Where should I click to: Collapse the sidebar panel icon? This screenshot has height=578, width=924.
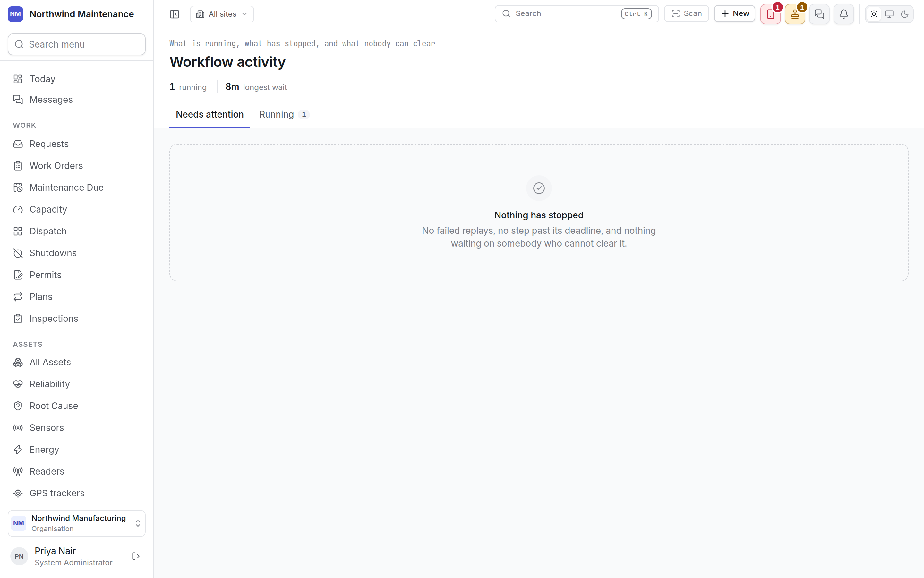coord(175,14)
